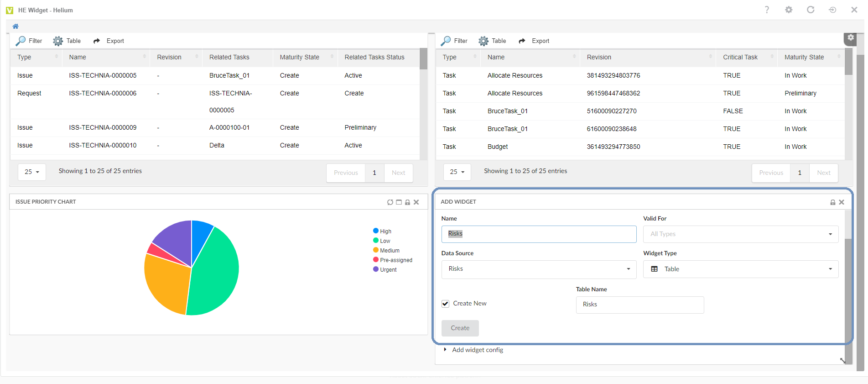
Task: Click the home icon in breadcrumb bar
Action: [16, 26]
